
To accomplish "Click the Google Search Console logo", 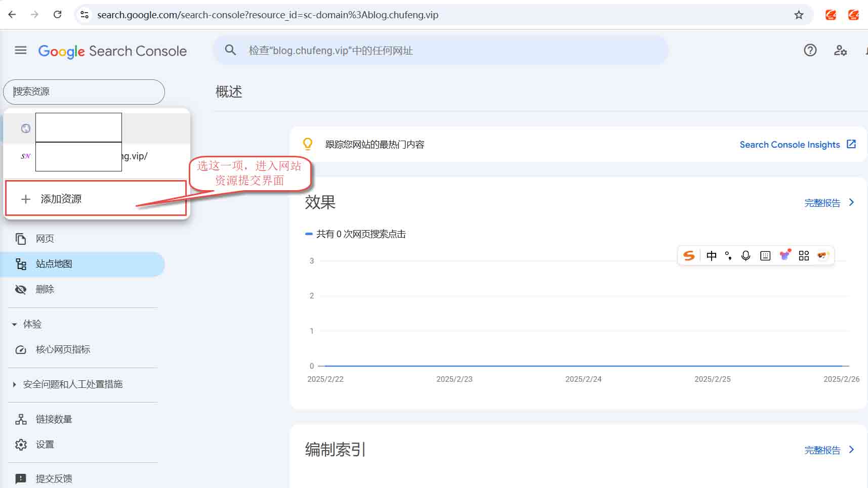I will pos(112,51).
